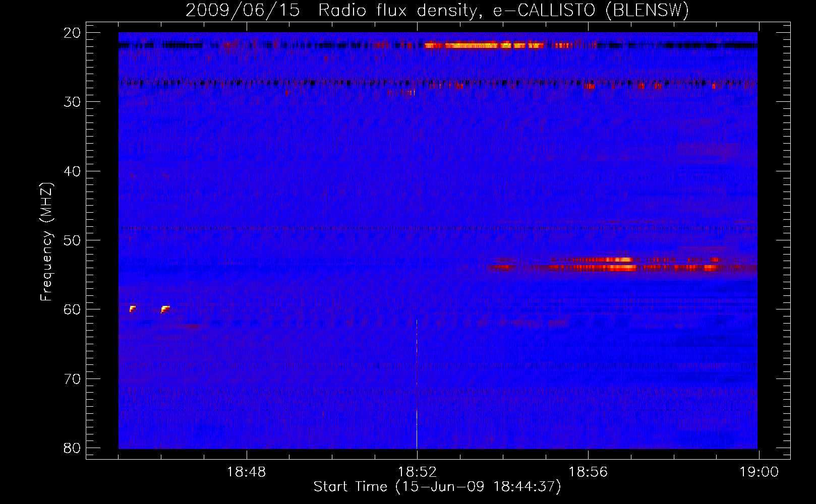Click the 18:48 time tick label
Image resolution: width=816 pixels, height=504 pixels.
click(x=246, y=472)
